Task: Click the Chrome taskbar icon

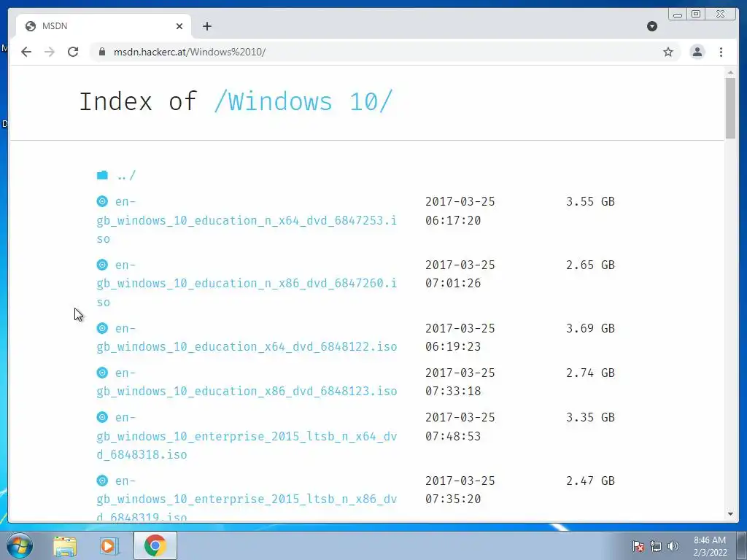Action: [x=155, y=545]
